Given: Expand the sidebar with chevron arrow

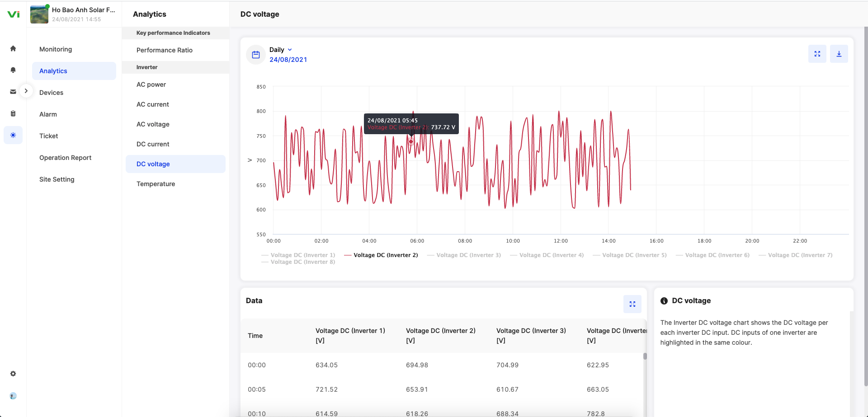Looking at the screenshot, I should coord(26,91).
